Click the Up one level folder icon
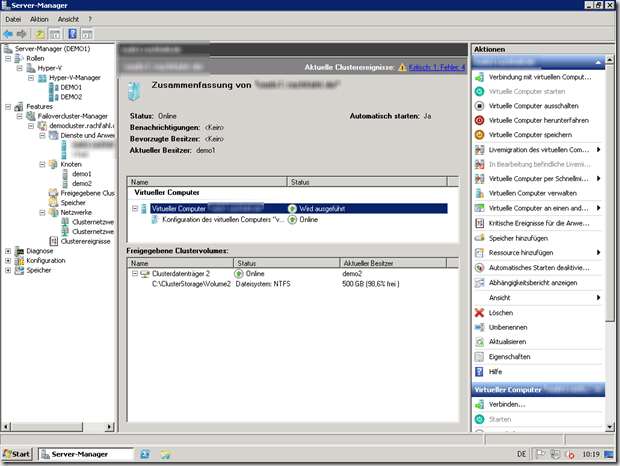 coord(40,34)
